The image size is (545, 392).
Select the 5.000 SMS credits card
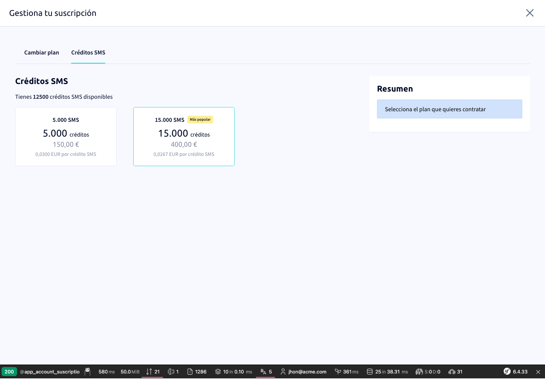(x=66, y=137)
